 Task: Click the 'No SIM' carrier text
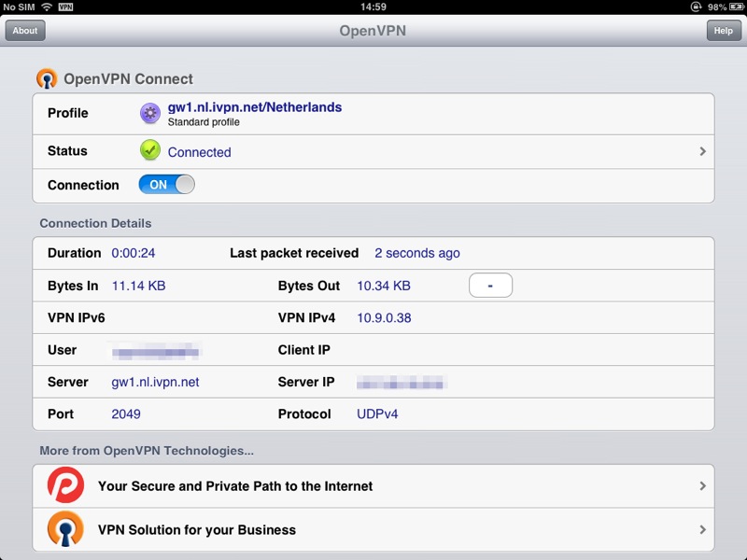[x=19, y=7]
